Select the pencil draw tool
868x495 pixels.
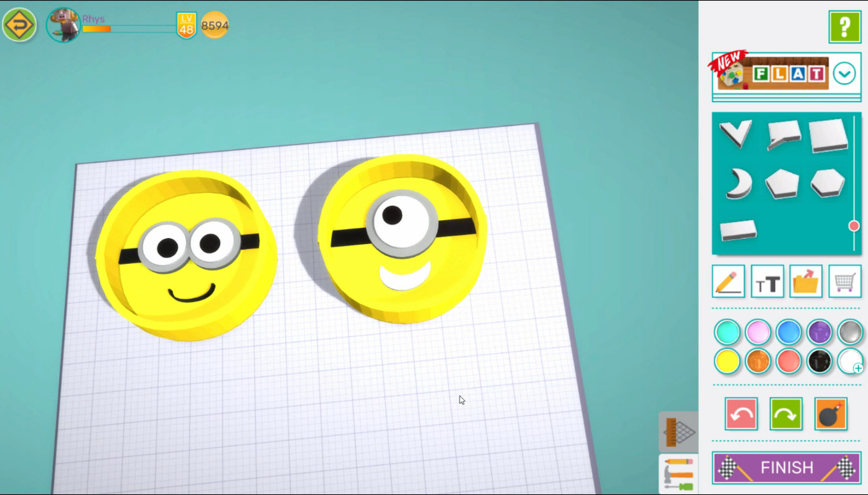728,281
